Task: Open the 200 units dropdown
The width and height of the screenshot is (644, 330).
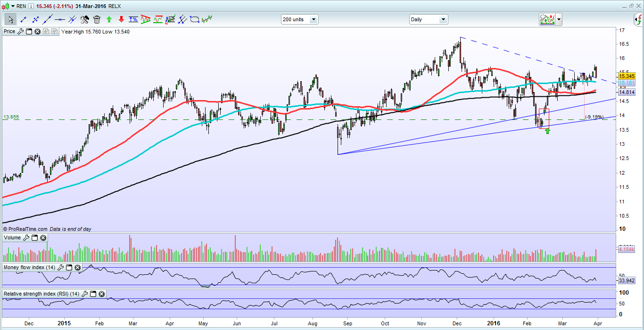Action: [300, 19]
